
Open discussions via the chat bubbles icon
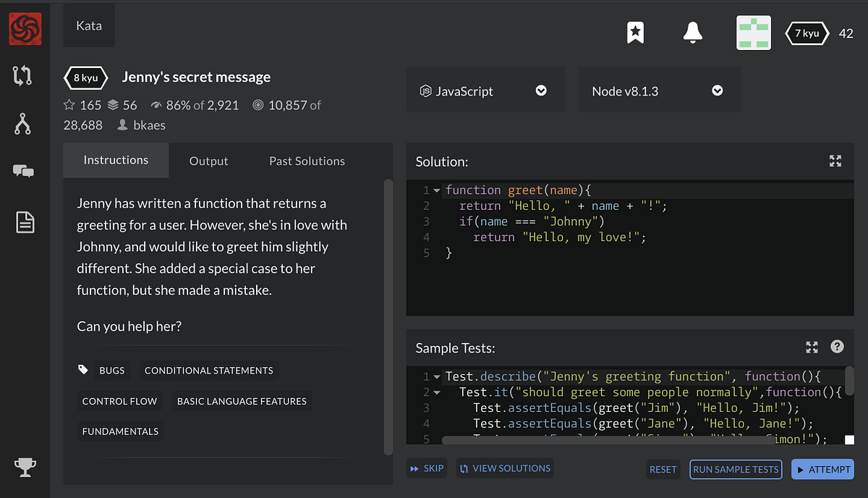[25, 172]
